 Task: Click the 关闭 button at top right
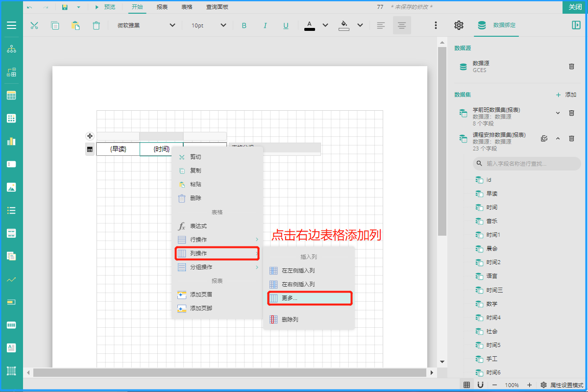tap(575, 7)
